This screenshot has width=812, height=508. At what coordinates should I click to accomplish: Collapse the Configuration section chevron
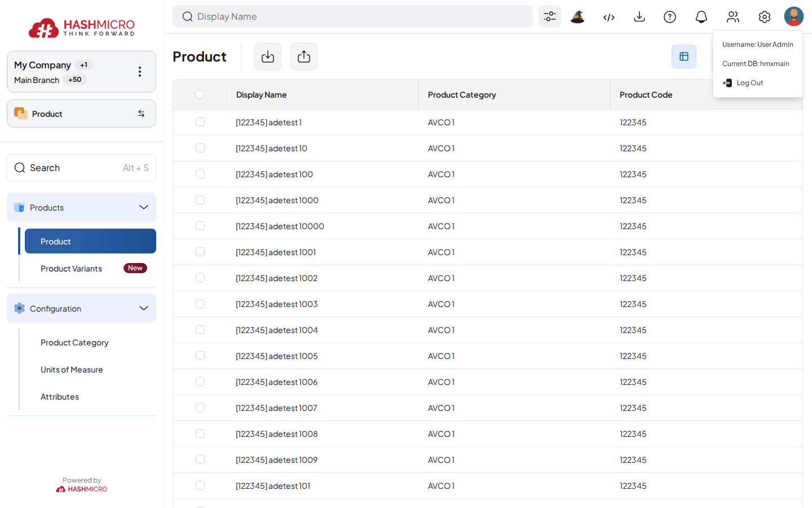144,308
